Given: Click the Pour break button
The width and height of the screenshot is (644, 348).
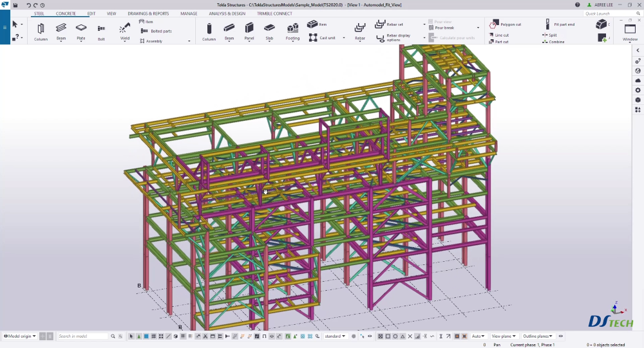Looking at the screenshot, I should [x=442, y=28].
